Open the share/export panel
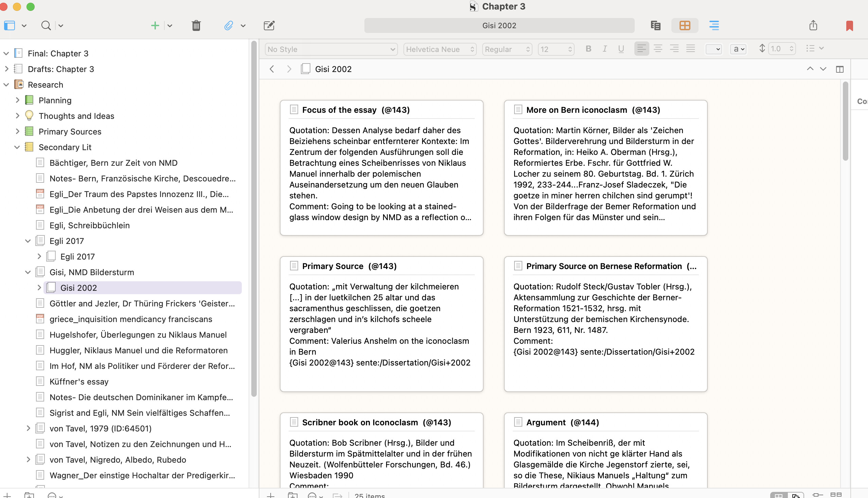This screenshot has height=498, width=868. [813, 25]
